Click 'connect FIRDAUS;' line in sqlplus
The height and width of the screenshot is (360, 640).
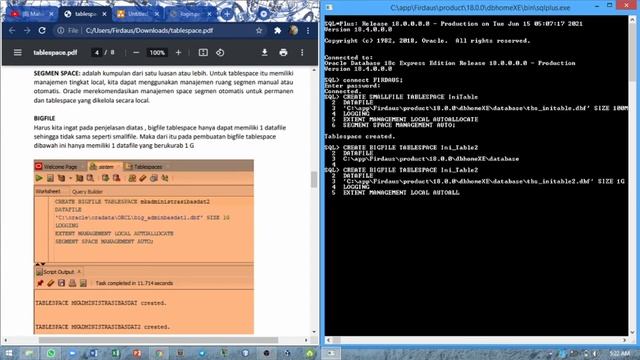(373, 80)
